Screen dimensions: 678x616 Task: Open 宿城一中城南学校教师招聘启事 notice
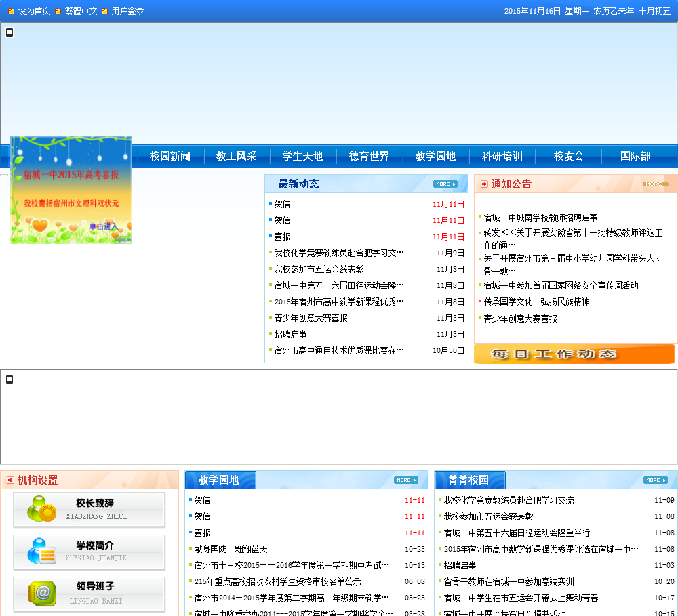(540, 218)
